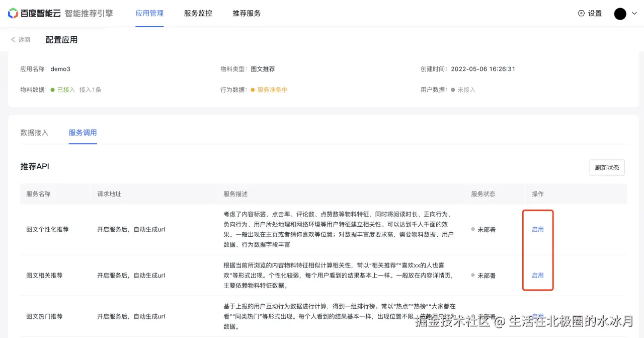This screenshot has width=644, height=338.
Task: Switch to 应用管理 menu
Action: (149, 14)
